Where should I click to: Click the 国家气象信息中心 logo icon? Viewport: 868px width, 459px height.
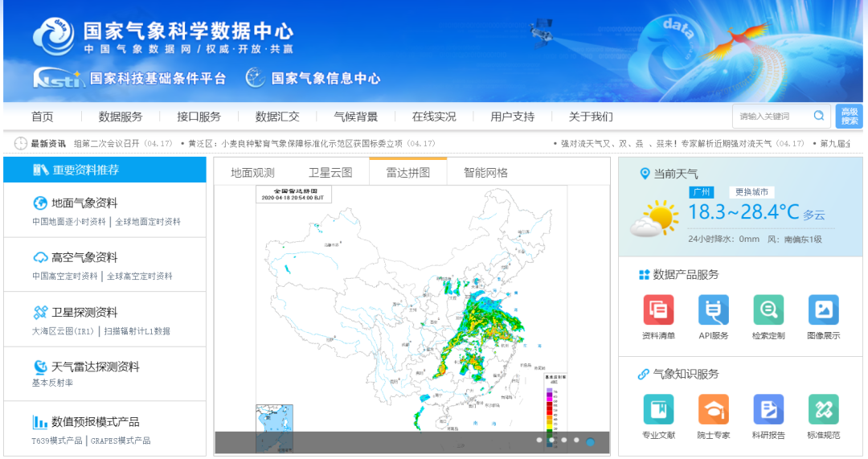(256, 77)
